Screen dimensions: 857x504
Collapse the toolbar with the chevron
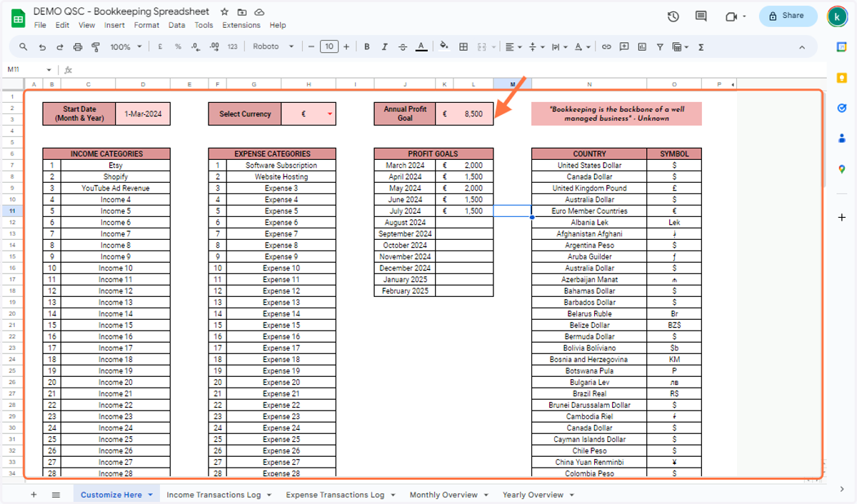pos(802,47)
